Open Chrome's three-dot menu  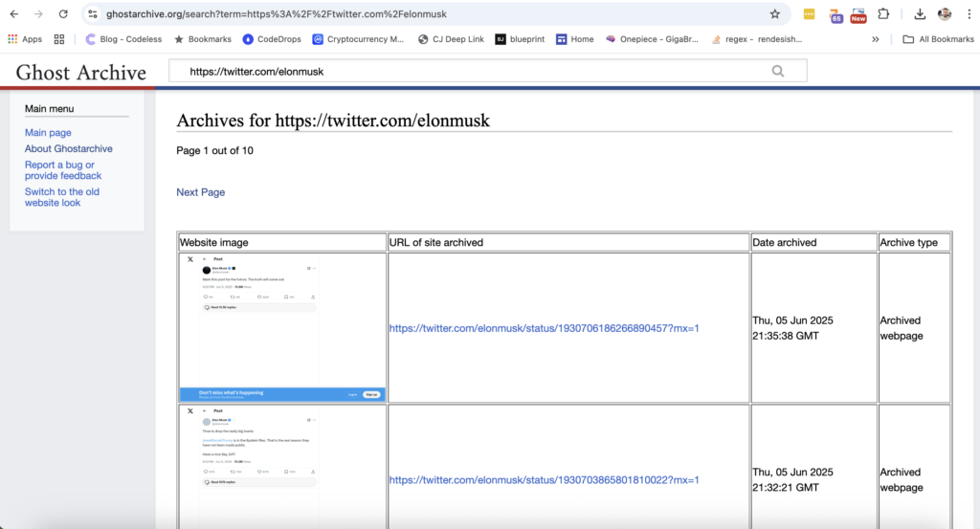(x=969, y=13)
